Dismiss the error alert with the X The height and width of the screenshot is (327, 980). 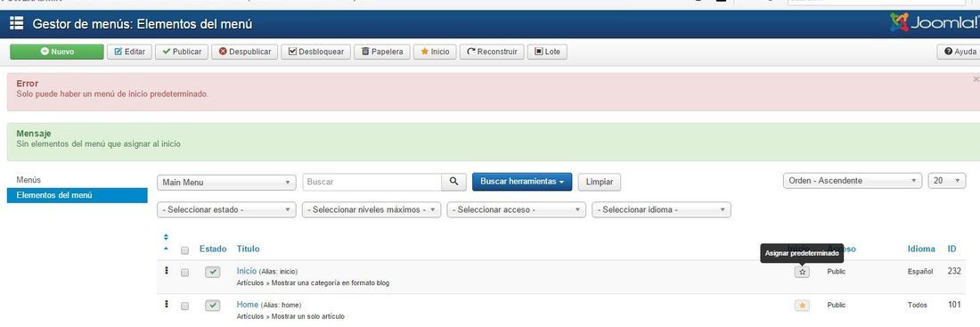(976, 79)
